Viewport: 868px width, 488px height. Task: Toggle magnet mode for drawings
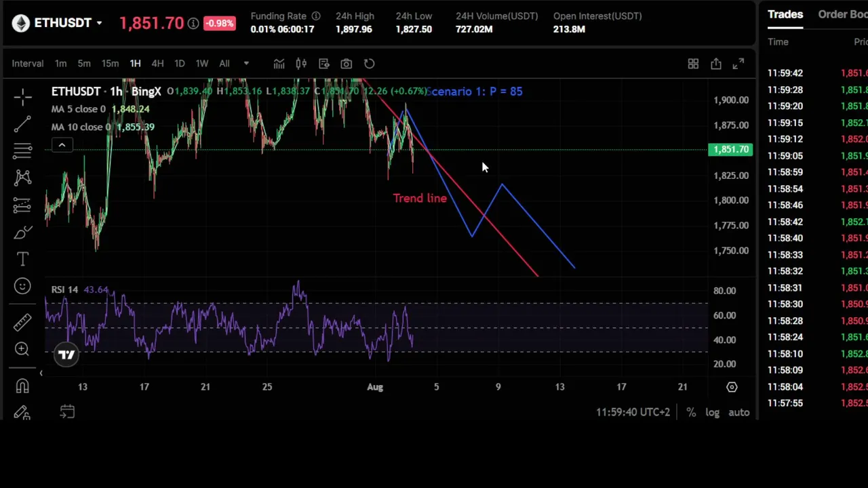point(22,386)
